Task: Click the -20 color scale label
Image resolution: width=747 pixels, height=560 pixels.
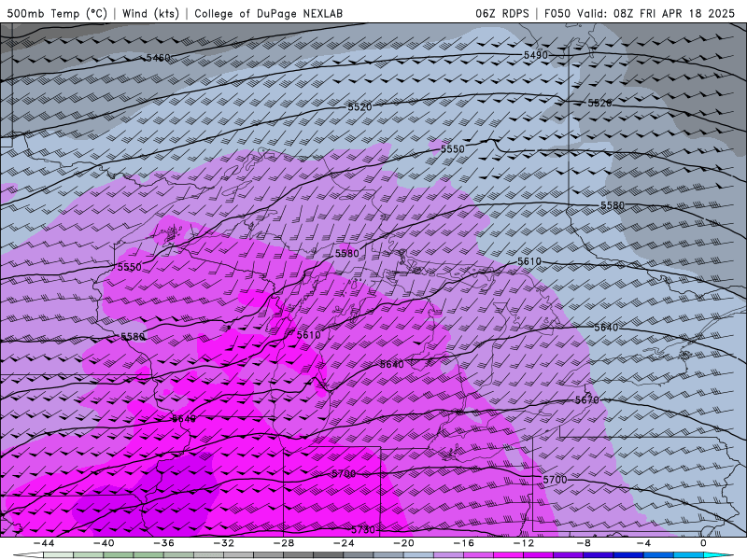Action: tap(403, 543)
